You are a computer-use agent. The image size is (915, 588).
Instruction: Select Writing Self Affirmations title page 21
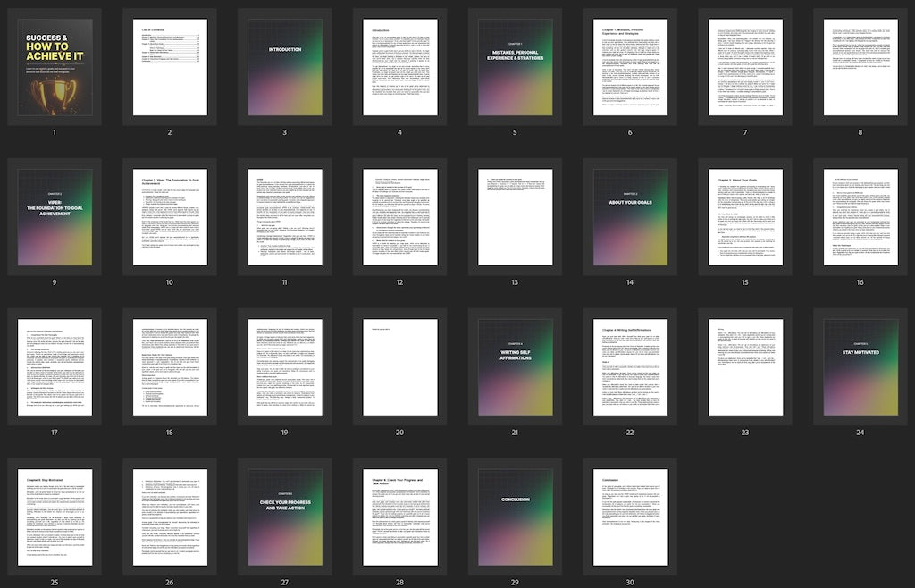click(515, 367)
